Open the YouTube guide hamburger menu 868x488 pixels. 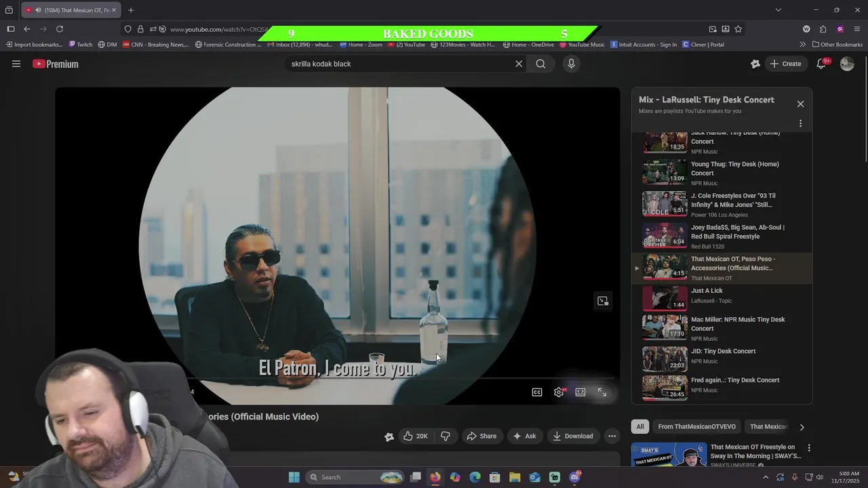point(16,64)
